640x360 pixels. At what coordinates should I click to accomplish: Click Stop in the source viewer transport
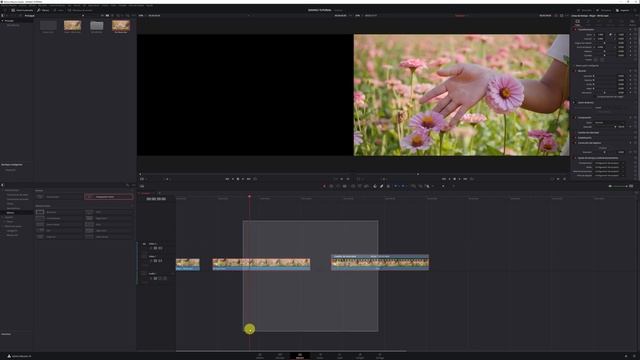click(x=238, y=179)
